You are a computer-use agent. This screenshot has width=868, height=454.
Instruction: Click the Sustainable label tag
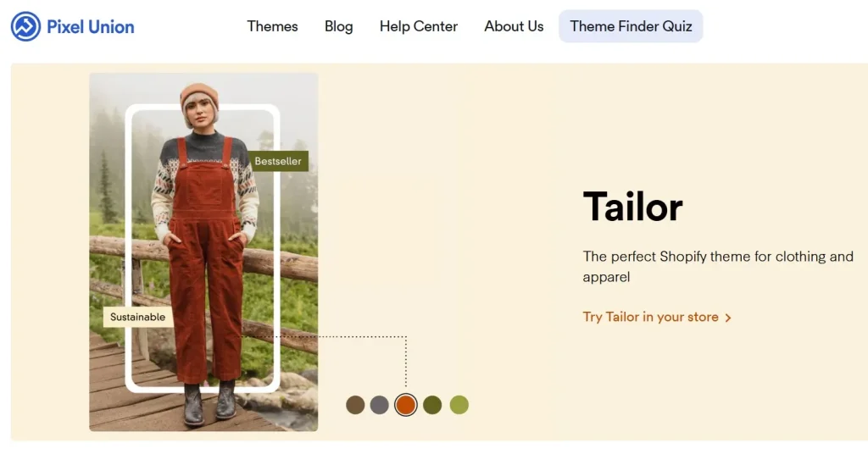[x=138, y=317]
